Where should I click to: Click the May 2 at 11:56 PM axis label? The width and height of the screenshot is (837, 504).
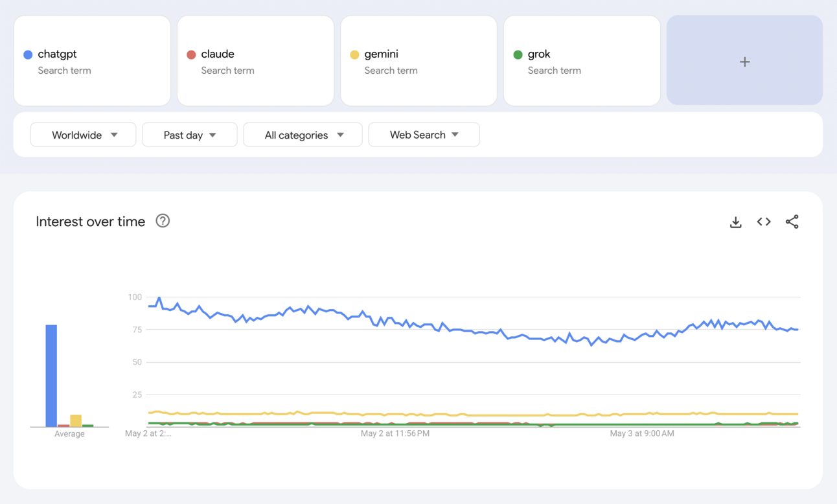(x=395, y=433)
